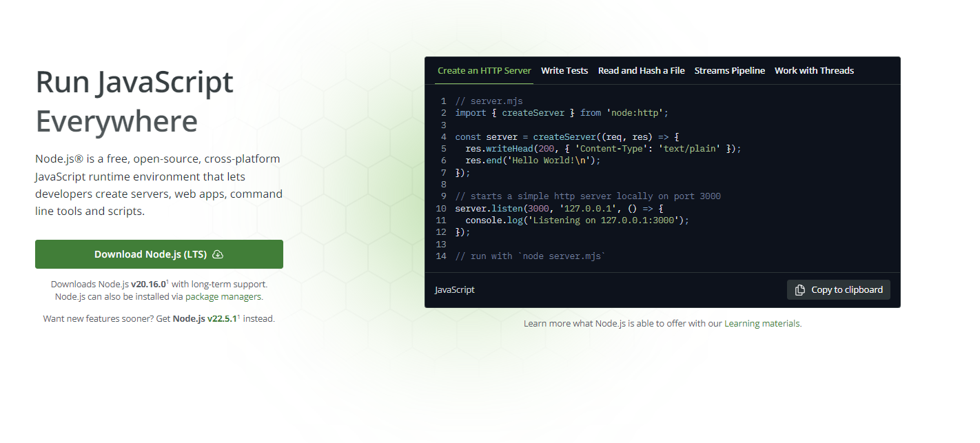Click the console.log('Listening on 127.0.0.1:3000') line
This screenshot has height=443, width=980.
pos(578,220)
